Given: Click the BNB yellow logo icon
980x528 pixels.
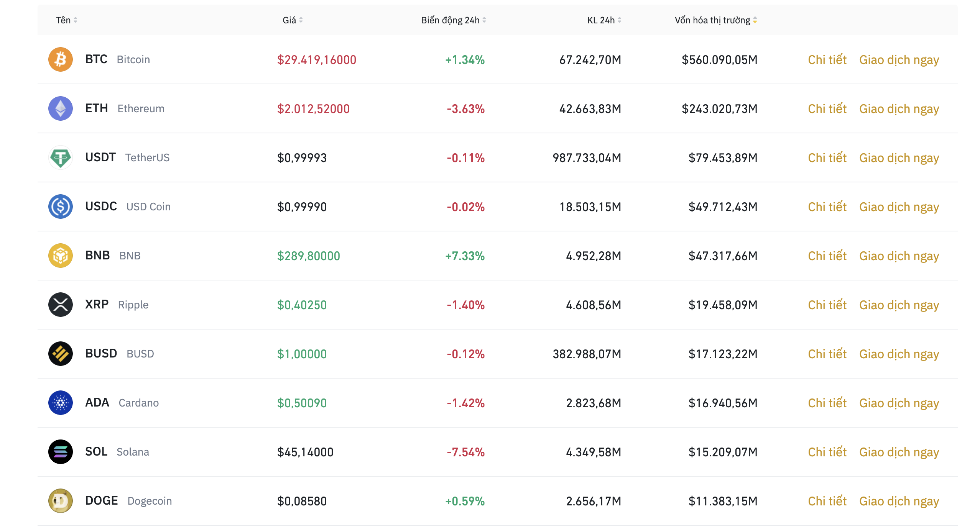Looking at the screenshot, I should pyautogui.click(x=61, y=256).
